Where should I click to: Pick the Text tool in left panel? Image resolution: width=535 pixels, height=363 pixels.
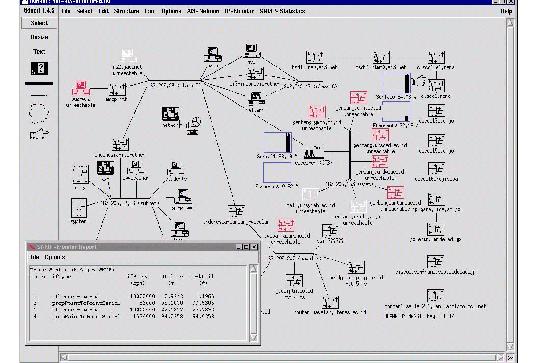[x=39, y=52]
